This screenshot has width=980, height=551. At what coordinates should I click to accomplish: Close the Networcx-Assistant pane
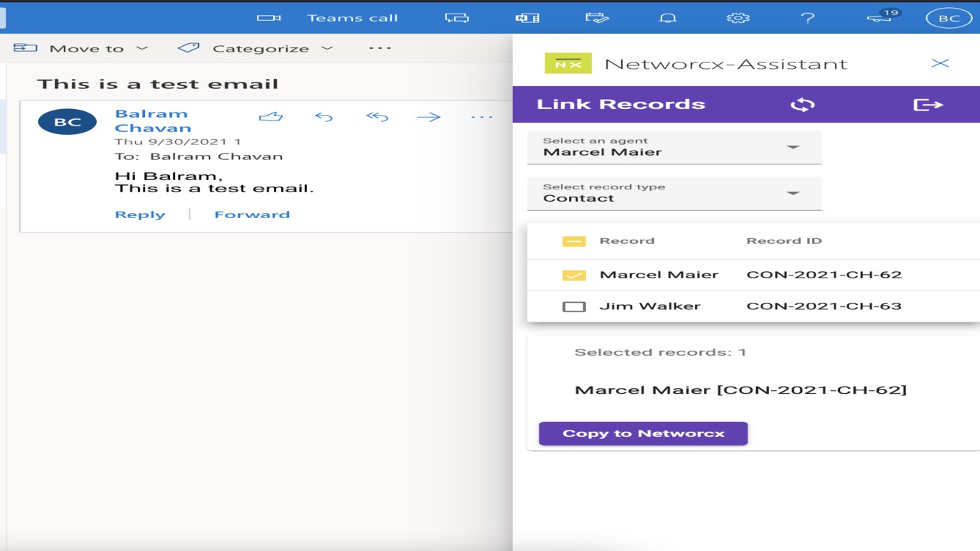click(x=940, y=63)
